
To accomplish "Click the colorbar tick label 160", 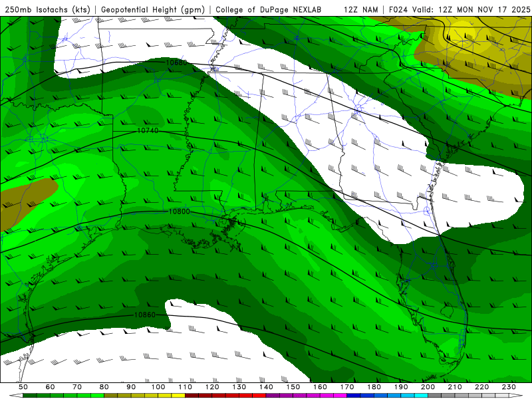I will (320, 387).
